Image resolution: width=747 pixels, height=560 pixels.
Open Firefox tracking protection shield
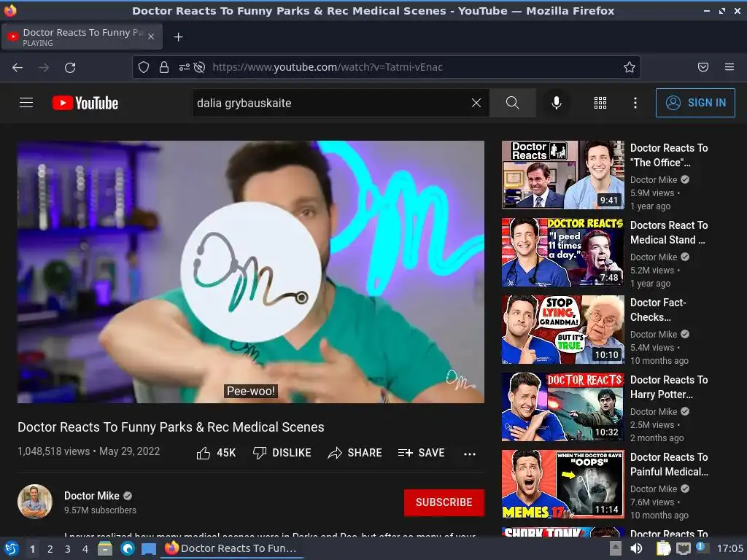144,67
